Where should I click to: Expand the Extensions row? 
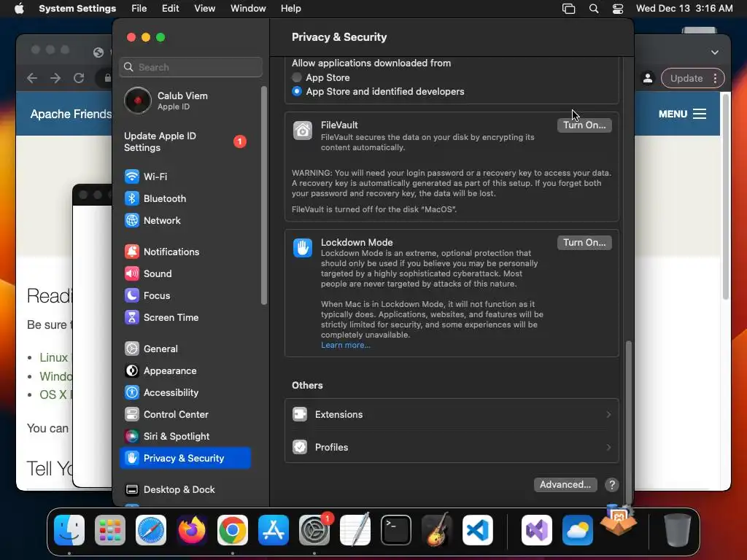coord(452,415)
